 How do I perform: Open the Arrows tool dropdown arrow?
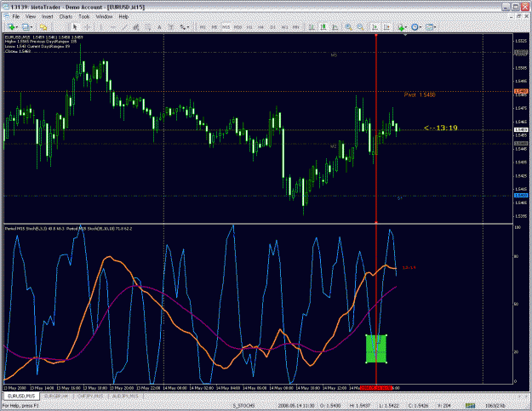click(x=188, y=27)
